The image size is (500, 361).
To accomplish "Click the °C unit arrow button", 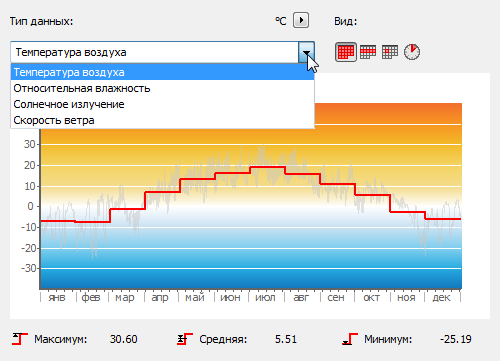I will click(301, 20).
